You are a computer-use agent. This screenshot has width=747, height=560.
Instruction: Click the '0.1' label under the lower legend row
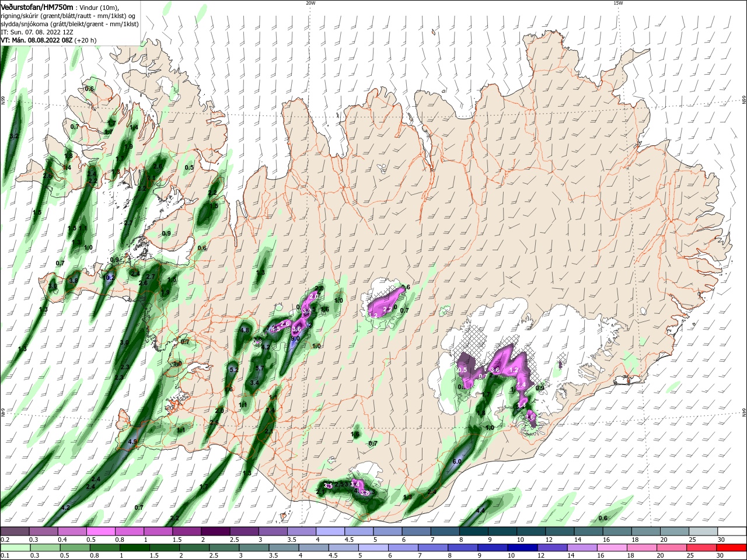[5, 556]
